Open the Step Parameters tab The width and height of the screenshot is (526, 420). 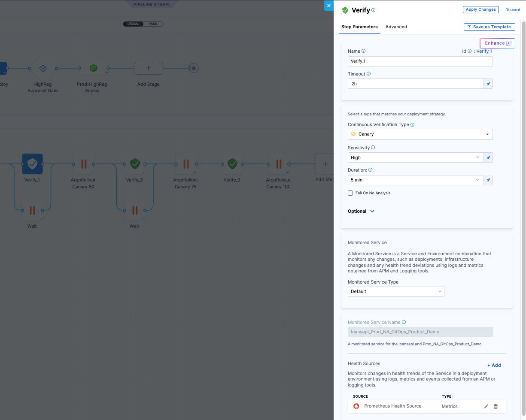pos(359,27)
